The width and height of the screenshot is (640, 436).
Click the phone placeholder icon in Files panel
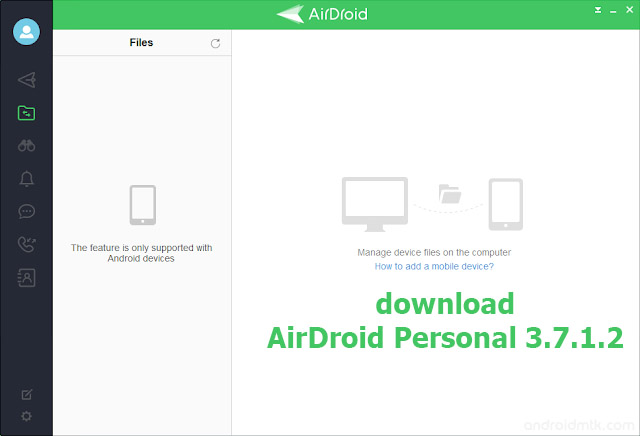(142, 205)
